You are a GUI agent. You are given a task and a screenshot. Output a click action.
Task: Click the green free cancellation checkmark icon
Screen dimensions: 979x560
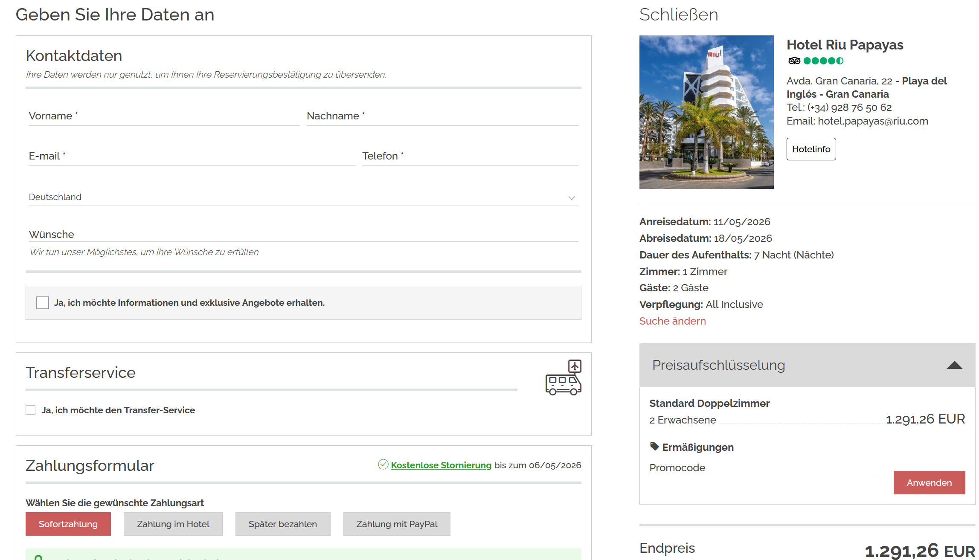click(383, 464)
